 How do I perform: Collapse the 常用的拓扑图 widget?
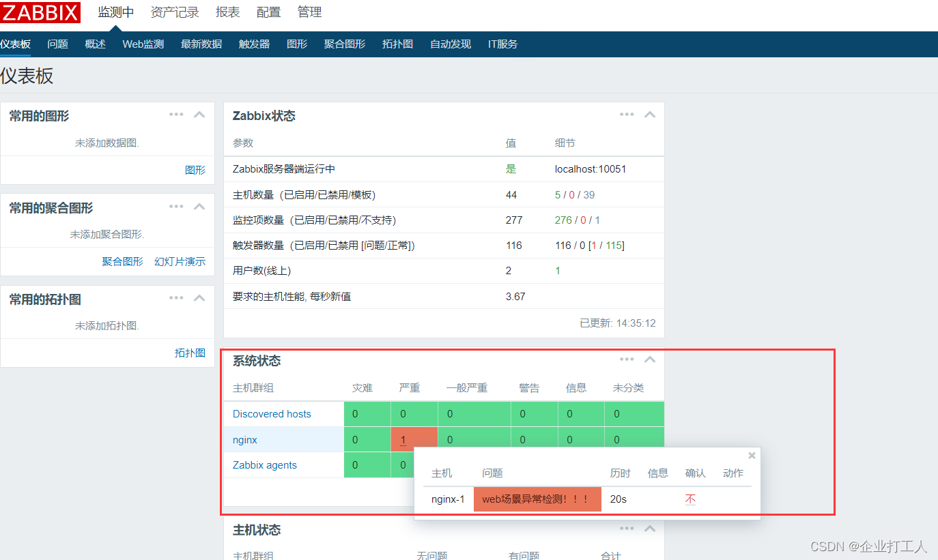pos(199,298)
